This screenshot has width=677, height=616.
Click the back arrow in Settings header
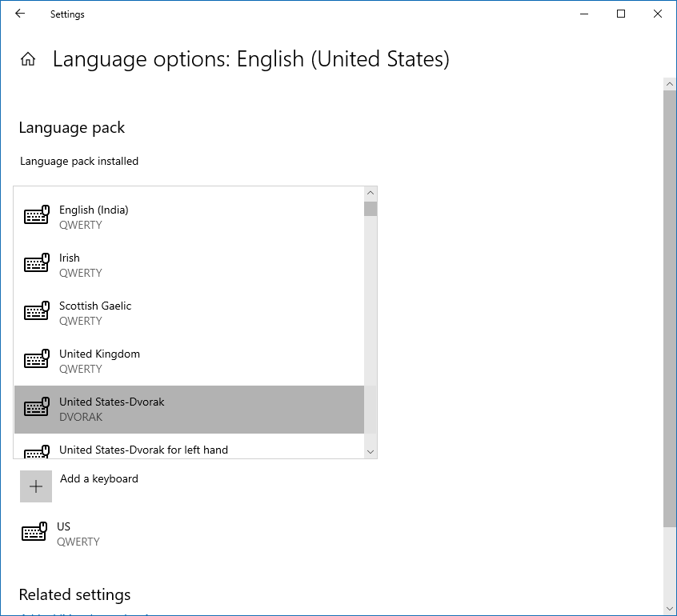20,14
